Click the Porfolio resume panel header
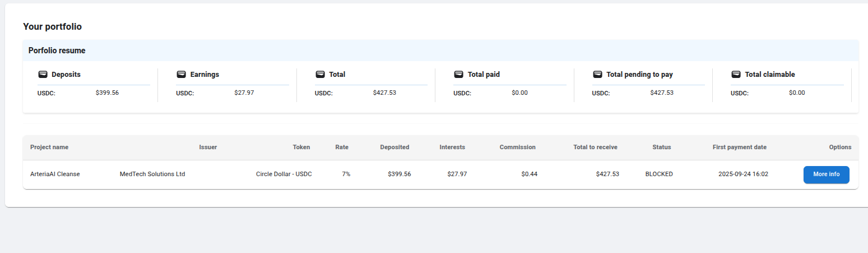868x253 pixels. click(x=57, y=50)
